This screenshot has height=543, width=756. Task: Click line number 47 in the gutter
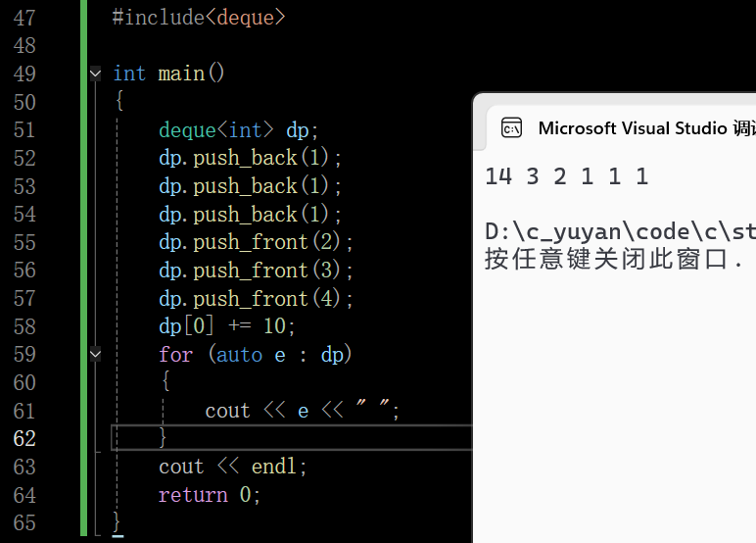(x=24, y=18)
